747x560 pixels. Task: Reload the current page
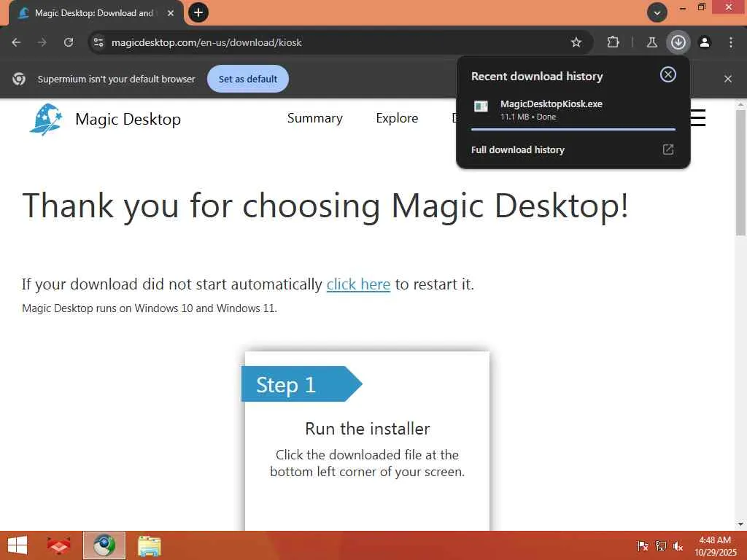69,42
